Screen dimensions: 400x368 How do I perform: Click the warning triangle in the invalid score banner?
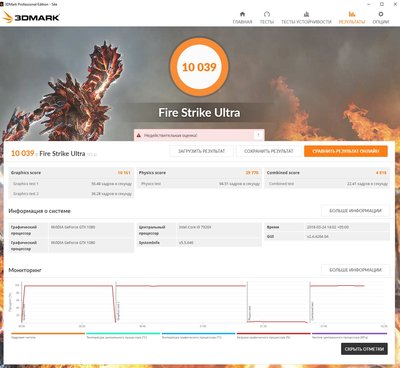coord(139,135)
